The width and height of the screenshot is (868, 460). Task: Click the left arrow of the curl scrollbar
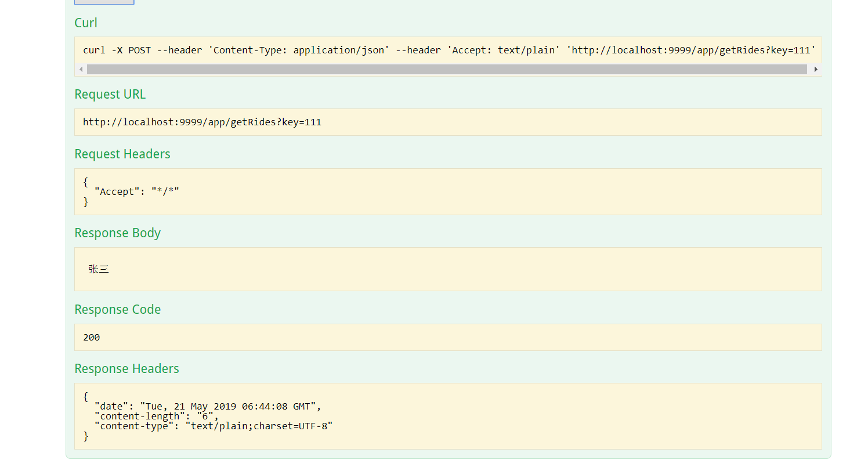coord(81,70)
